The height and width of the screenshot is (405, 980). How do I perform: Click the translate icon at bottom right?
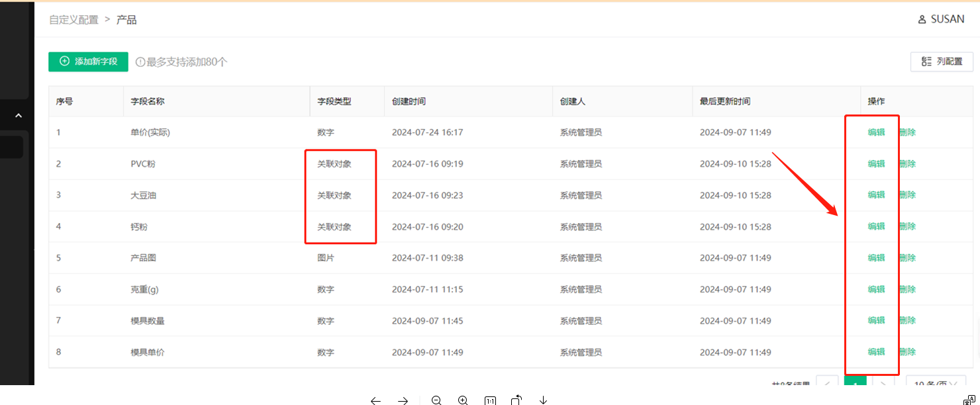[x=969, y=400]
